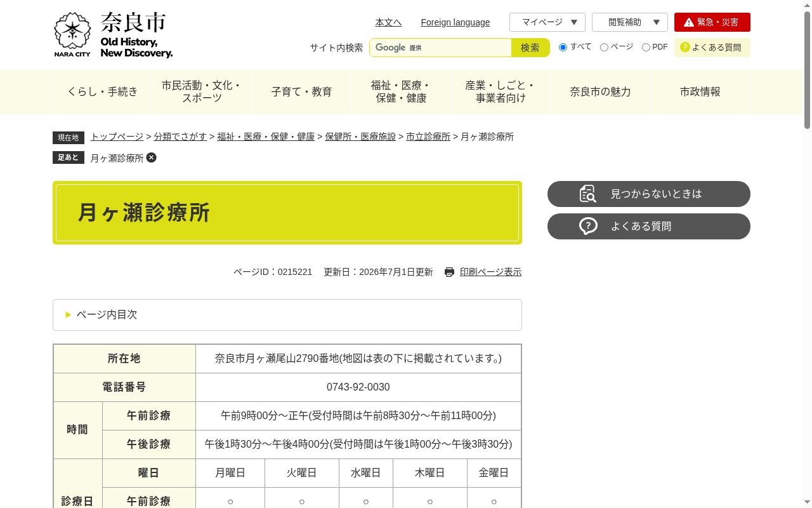The image size is (812, 508).
Task: Click the 本文へ skip link
Action: click(388, 22)
